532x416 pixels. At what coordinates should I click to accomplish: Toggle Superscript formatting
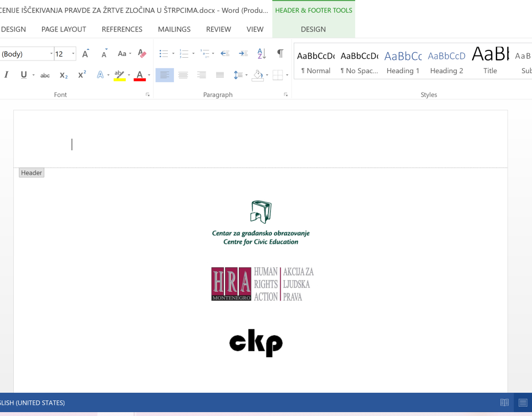click(82, 75)
